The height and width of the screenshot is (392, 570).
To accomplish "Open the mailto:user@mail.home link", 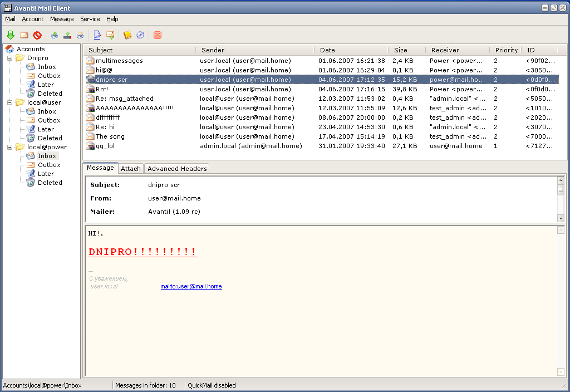I will coord(191,286).
